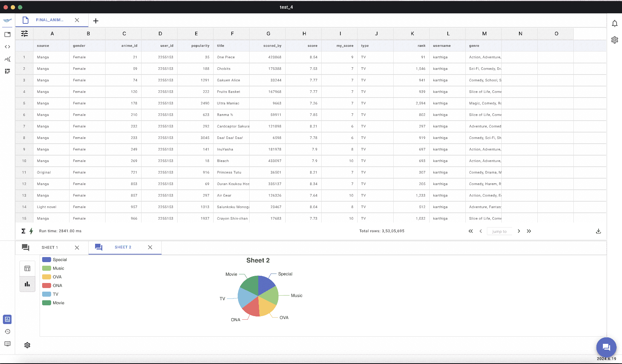
Task: Open the chat support bubble
Action: point(606,347)
